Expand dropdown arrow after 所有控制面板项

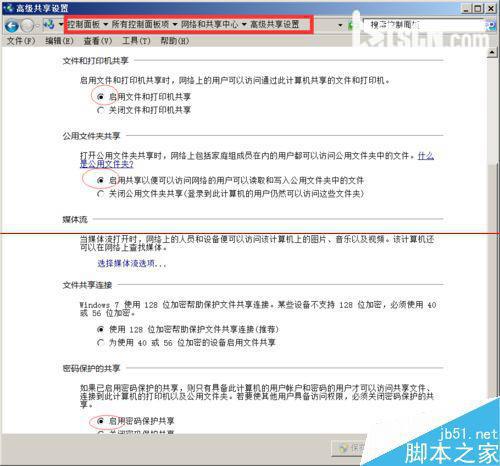[175, 24]
